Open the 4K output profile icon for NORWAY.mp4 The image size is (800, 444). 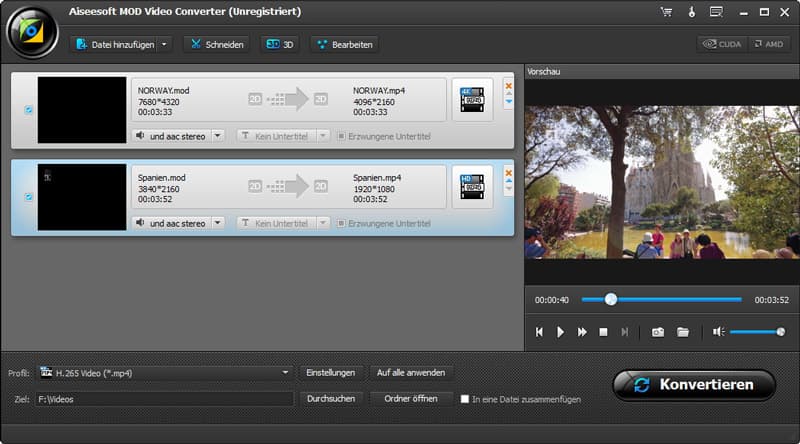click(472, 100)
